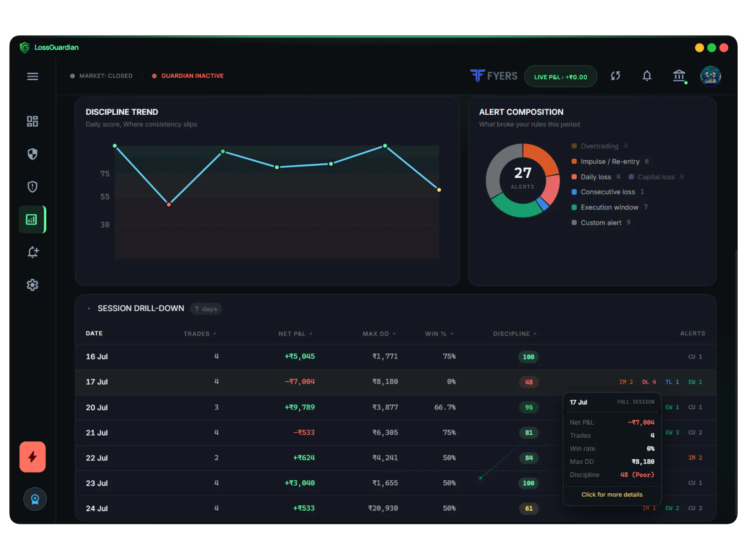Sort the table by Net P&L column
This screenshot has height=560, width=747.
point(295,334)
